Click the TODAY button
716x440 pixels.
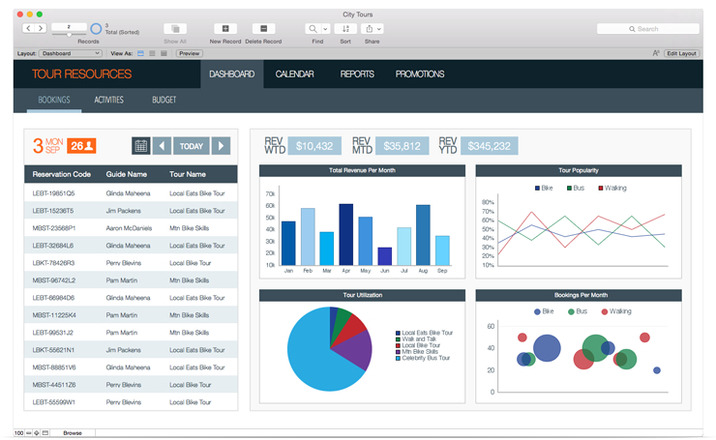tap(191, 146)
